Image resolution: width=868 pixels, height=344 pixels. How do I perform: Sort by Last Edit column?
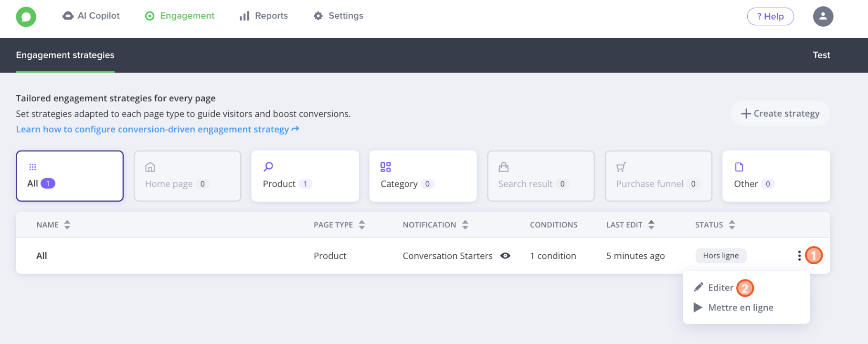[651, 225]
